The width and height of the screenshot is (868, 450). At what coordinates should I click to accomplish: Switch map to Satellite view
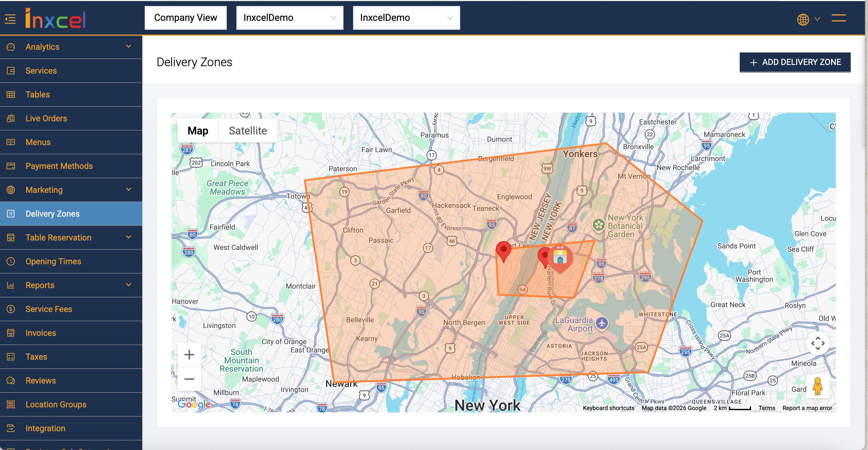point(248,131)
